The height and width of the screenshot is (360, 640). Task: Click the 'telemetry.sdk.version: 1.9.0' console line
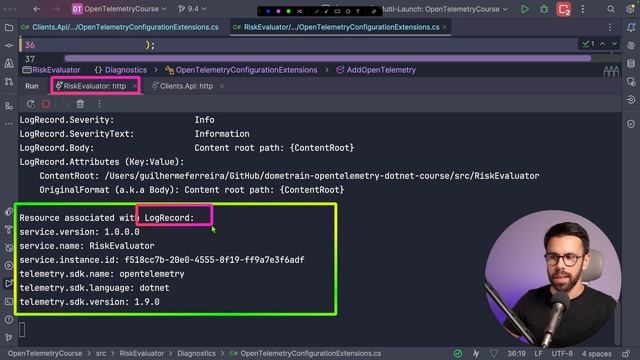coord(89,302)
